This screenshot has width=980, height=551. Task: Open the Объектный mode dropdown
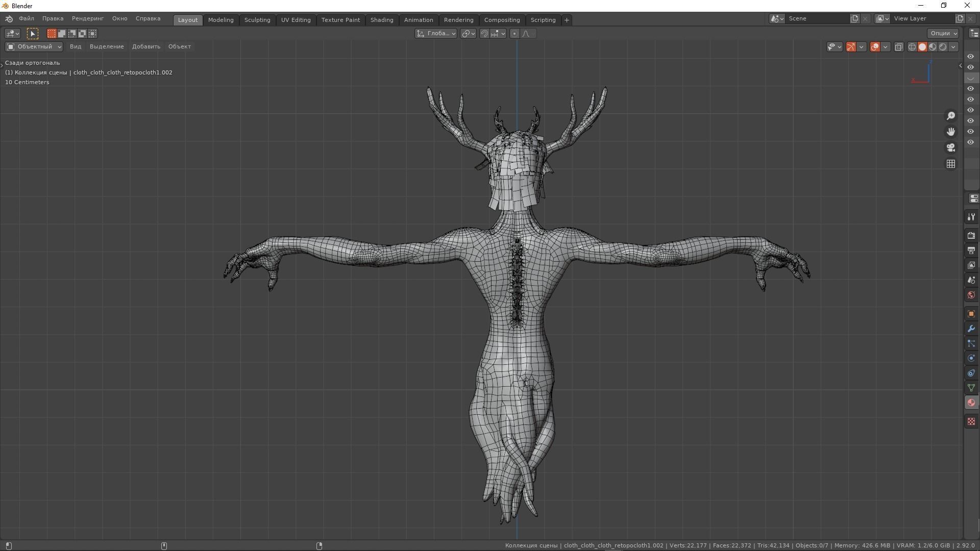(34, 47)
